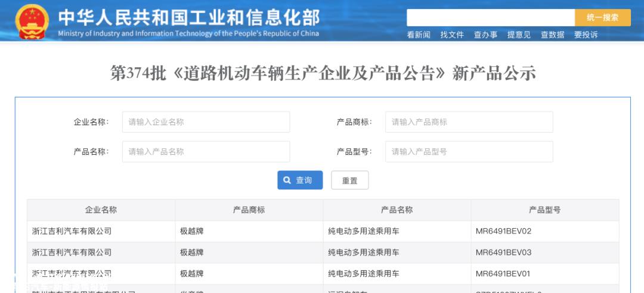
Task: Click 极越牌 in the MR6491BEV02 row
Action: point(192,231)
